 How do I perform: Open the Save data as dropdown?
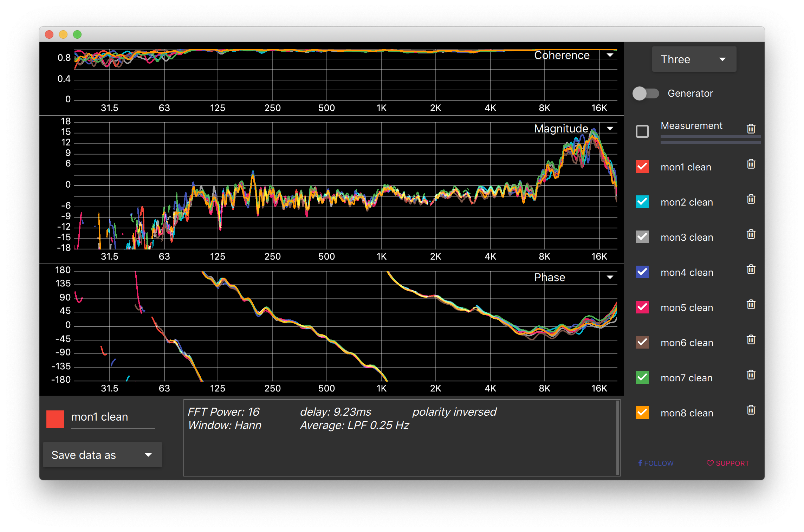tap(102, 455)
